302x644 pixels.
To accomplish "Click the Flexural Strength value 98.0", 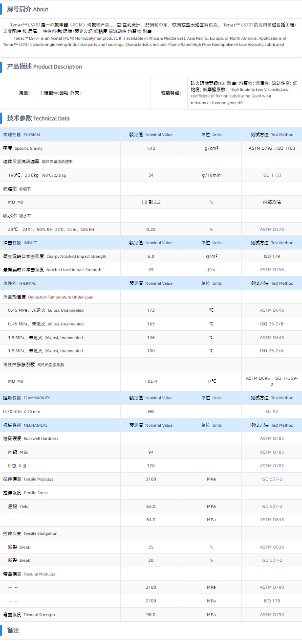I will pos(151,615).
